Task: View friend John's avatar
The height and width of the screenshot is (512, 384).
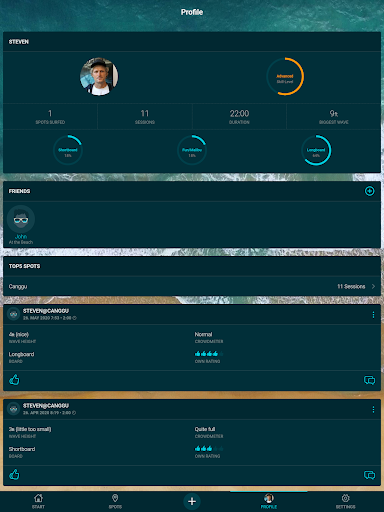Action: coord(21,219)
